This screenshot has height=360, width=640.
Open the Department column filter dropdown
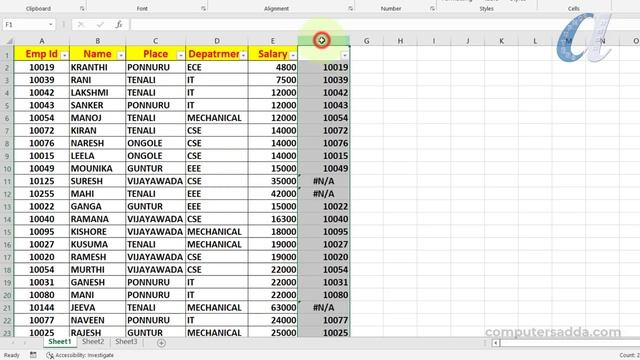pyautogui.click(x=243, y=55)
